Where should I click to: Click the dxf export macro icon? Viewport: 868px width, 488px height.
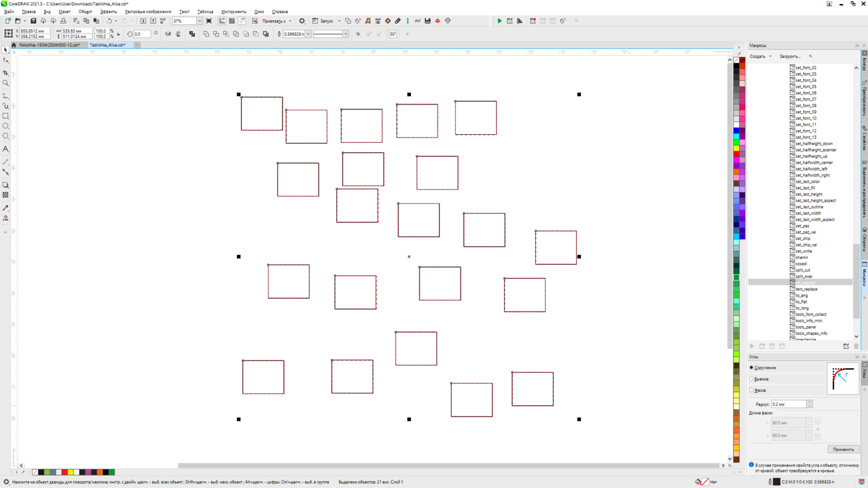pyautogui.click(x=417, y=21)
